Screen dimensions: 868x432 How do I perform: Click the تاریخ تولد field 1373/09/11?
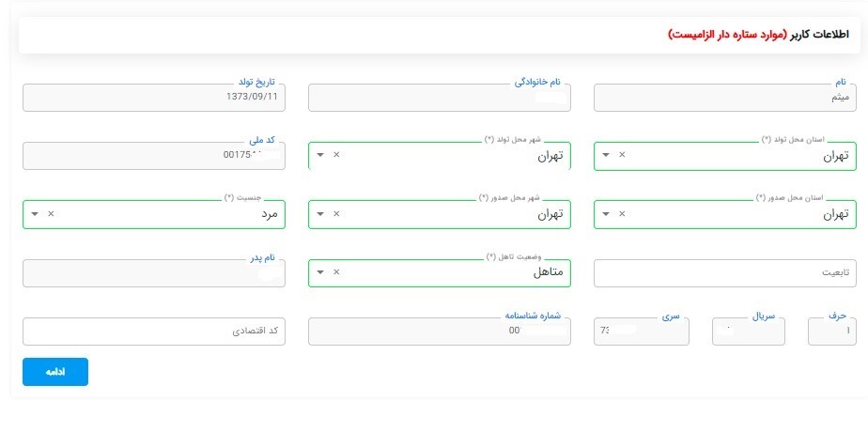click(154, 98)
